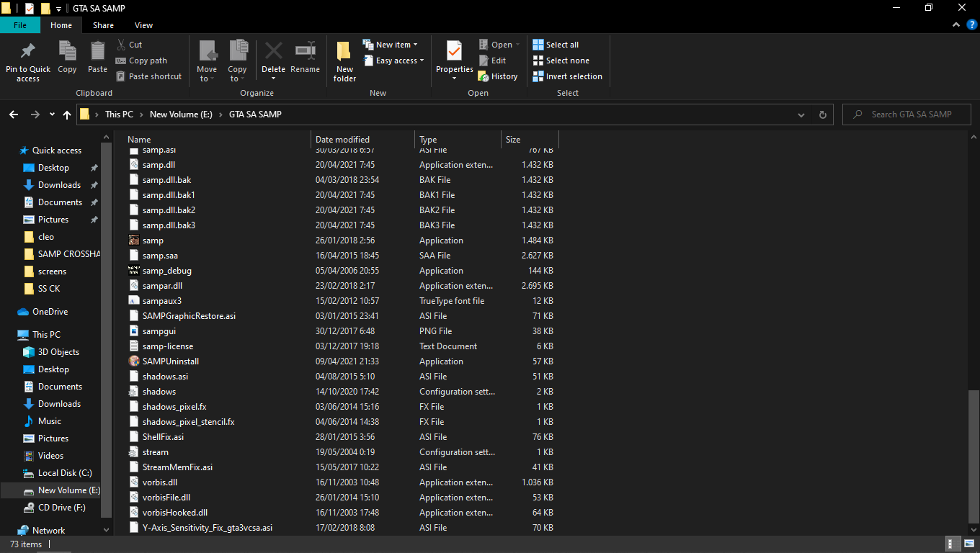Switch to the View ribbon tab

point(143,25)
